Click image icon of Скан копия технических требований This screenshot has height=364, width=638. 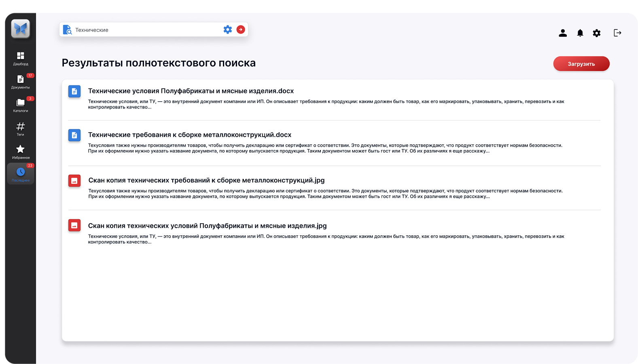click(74, 181)
